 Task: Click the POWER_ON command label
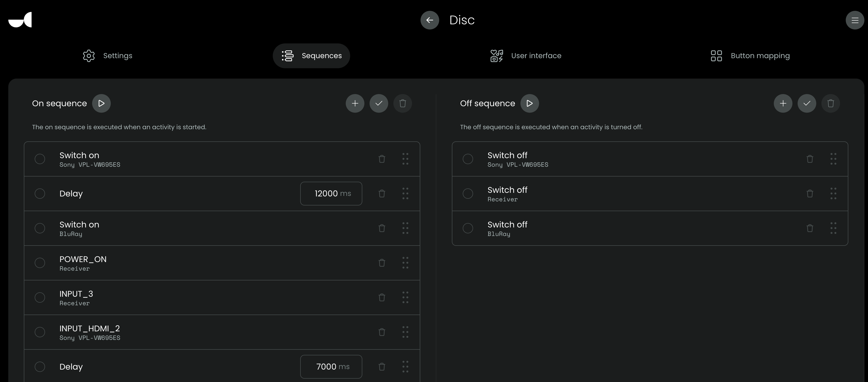pos(83,259)
